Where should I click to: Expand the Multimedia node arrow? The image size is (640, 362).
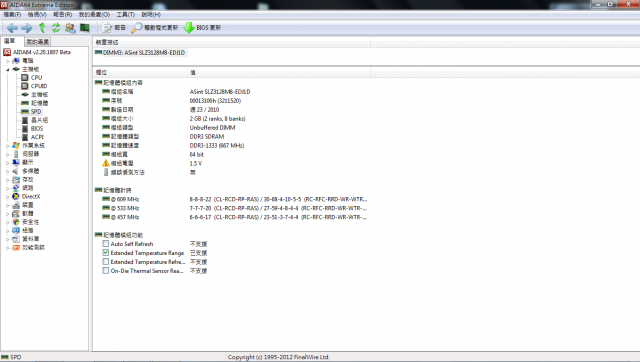point(7,171)
